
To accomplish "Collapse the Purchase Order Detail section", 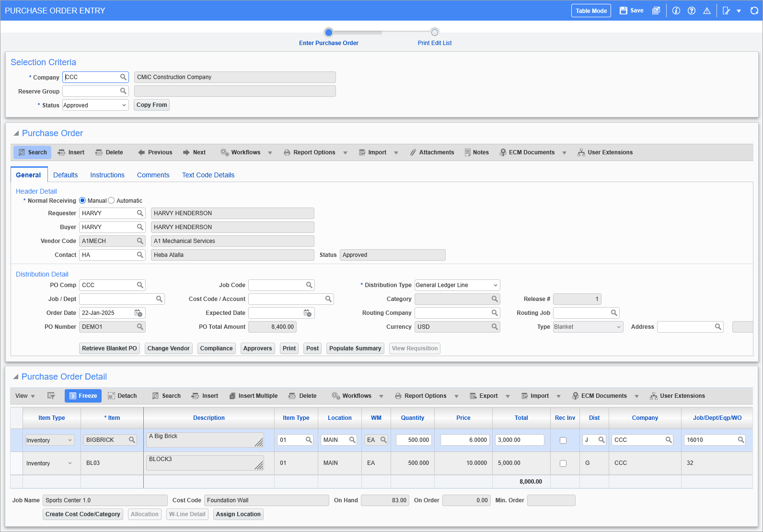I will 16,377.
